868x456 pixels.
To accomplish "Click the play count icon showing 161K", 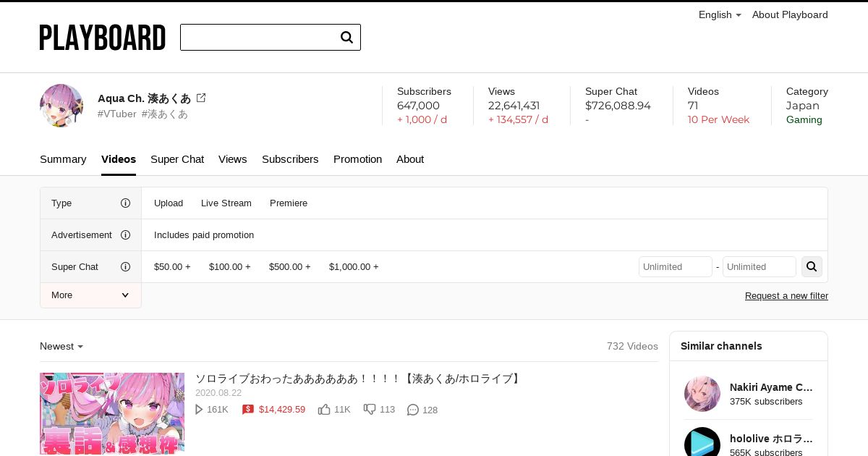I will pyautogui.click(x=200, y=410).
